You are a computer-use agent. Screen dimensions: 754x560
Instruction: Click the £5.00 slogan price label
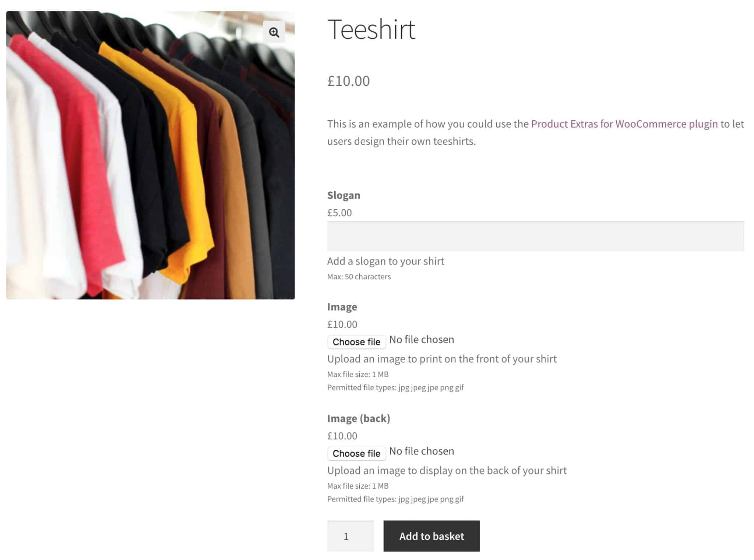(339, 212)
